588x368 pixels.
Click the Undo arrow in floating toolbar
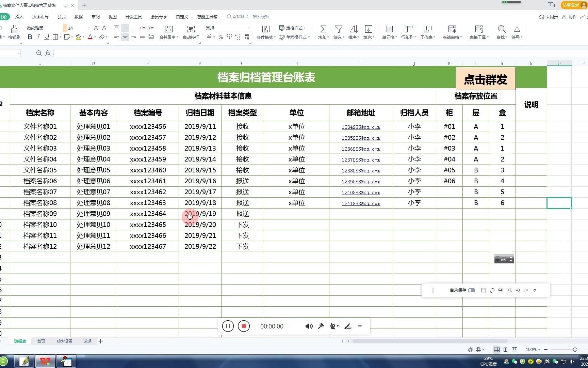[518, 290]
